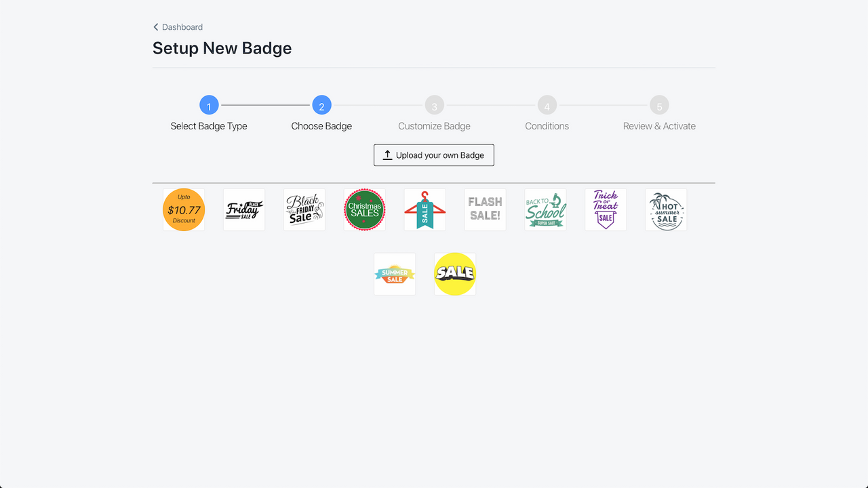
Task: Choose the Summer Sale ribbon badge
Action: tap(394, 274)
